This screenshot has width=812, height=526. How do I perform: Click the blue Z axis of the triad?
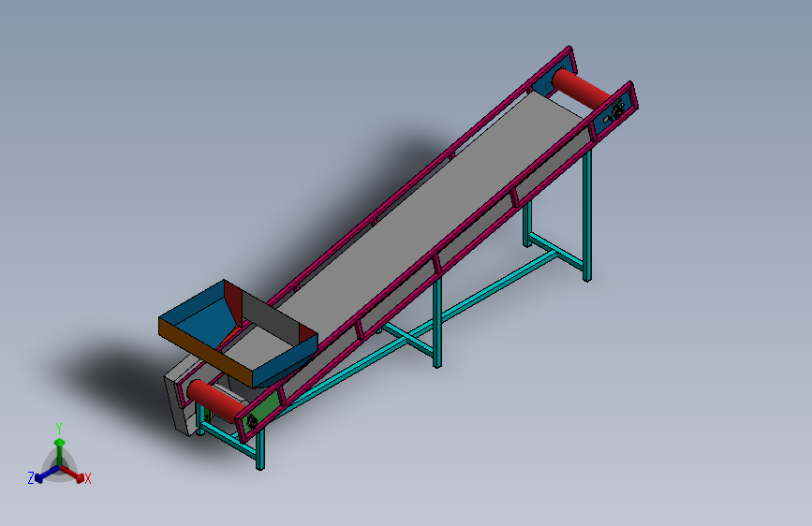(47, 474)
